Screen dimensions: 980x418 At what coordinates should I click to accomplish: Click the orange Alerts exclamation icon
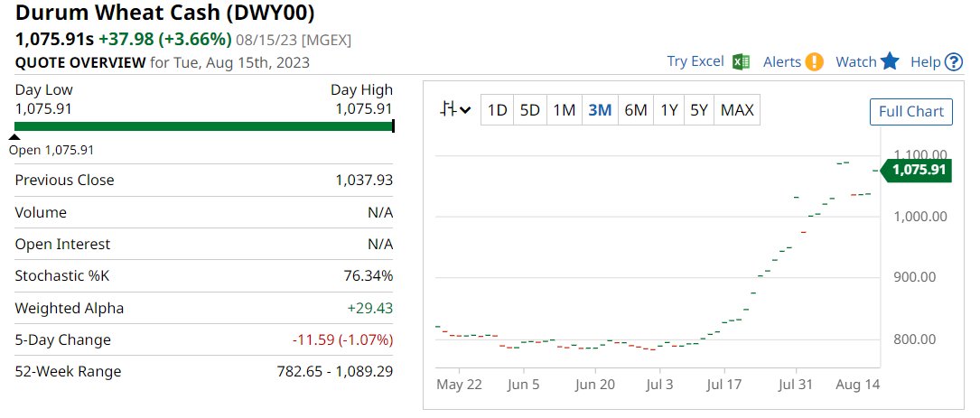point(814,62)
